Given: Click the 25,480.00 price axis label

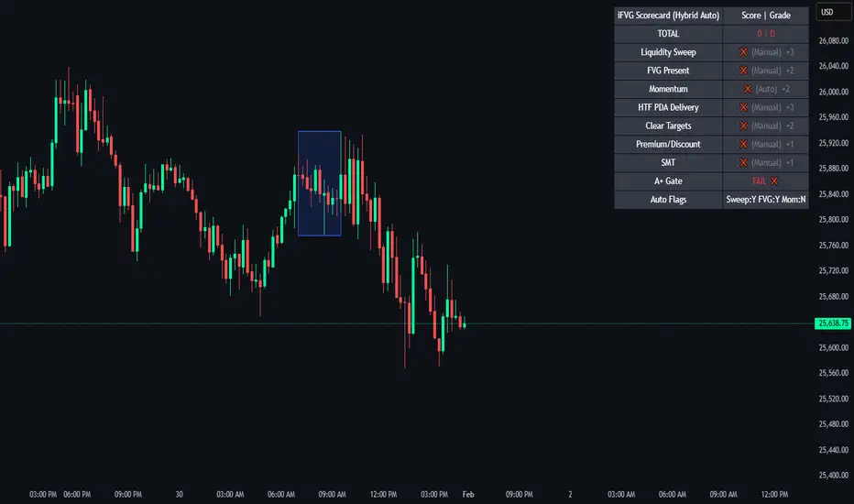Looking at the screenshot, I should click(x=833, y=424).
